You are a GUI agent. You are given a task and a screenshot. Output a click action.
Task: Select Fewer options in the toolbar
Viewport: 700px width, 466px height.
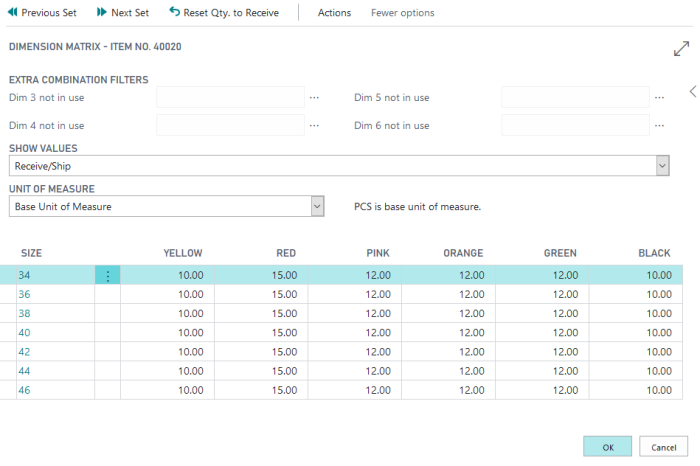(402, 13)
